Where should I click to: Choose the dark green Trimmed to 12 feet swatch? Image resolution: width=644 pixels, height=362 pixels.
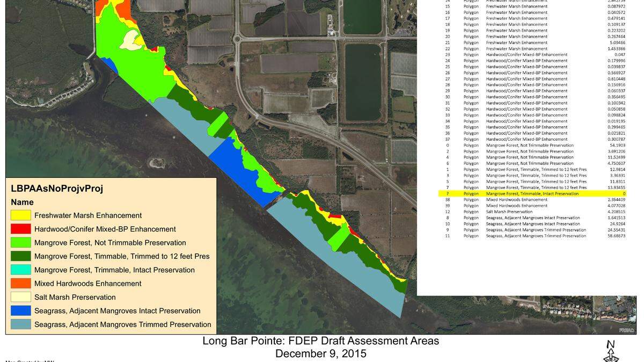coord(20,256)
